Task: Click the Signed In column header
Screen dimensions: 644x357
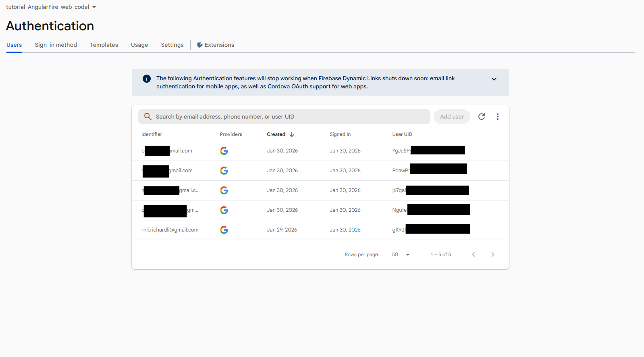Action: point(340,134)
